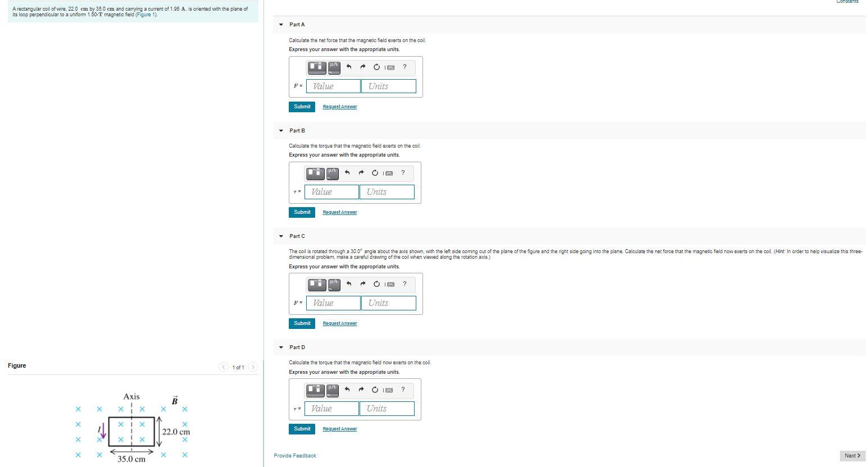Request Answer for Part B
Viewport: 868px width, 467px height.
coord(340,212)
